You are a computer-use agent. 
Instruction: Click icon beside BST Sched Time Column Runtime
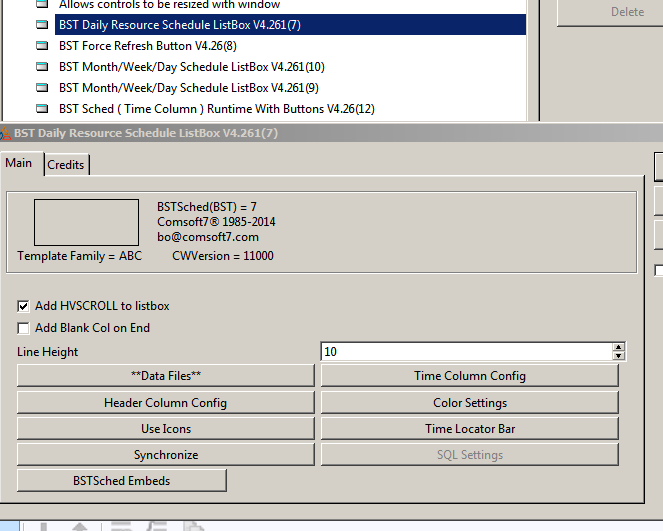coord(41,109)
